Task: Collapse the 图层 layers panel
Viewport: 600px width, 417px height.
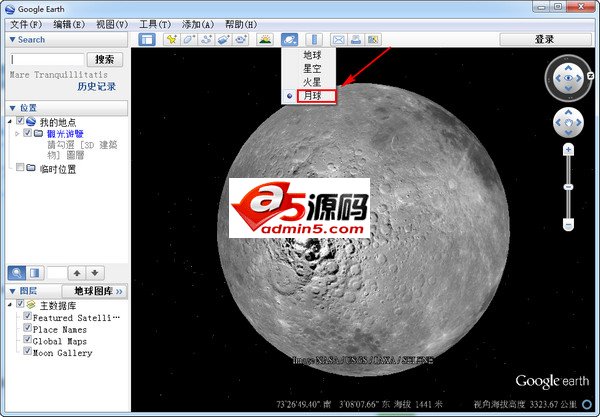Action: click(12, 290)
